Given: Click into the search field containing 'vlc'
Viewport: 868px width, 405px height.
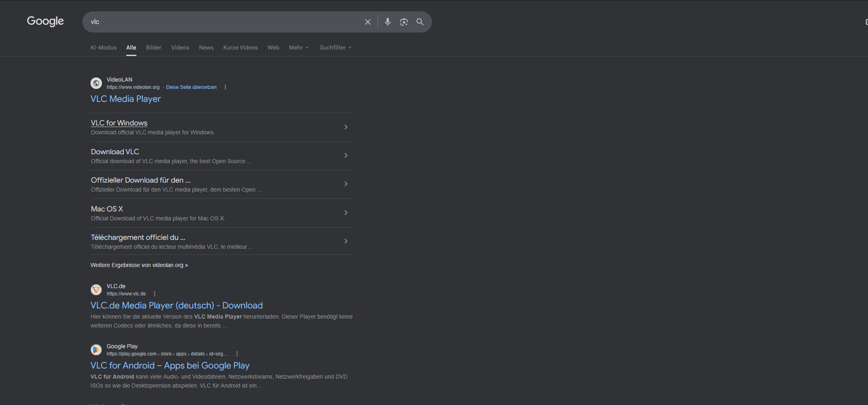Looking at the screenshot, I should (x=223, y=22).
